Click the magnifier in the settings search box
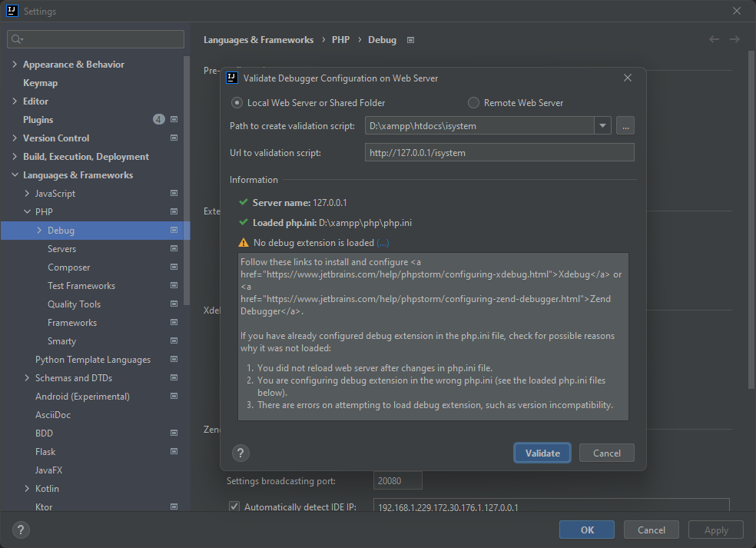Screen dimensions: 756x548 click(15, 38)
